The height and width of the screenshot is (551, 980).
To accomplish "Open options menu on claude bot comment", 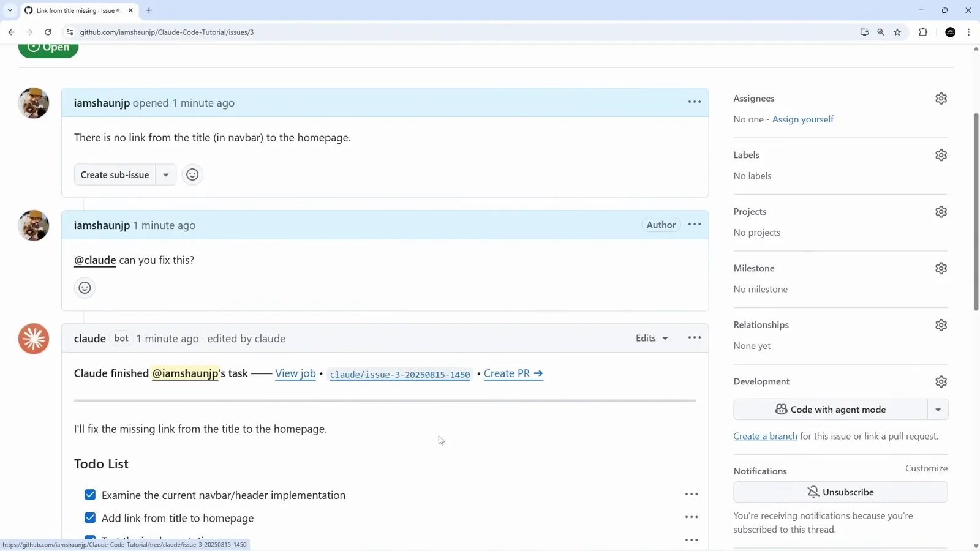I will click(x=694, y=338).
